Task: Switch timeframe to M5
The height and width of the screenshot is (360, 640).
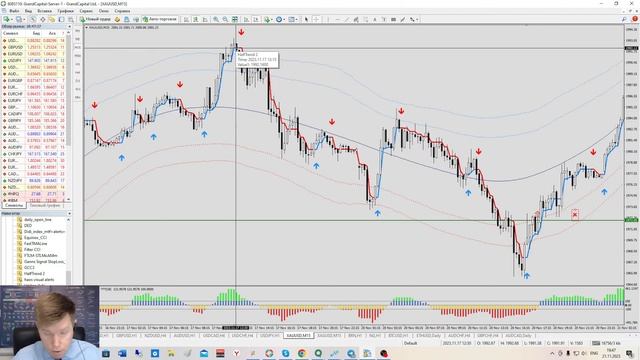Action: coord(78,39)
